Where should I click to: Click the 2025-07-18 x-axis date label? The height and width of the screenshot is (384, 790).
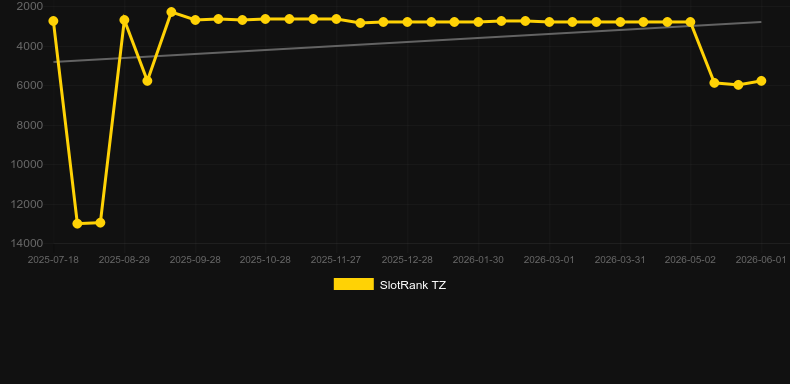pos(53,260)
